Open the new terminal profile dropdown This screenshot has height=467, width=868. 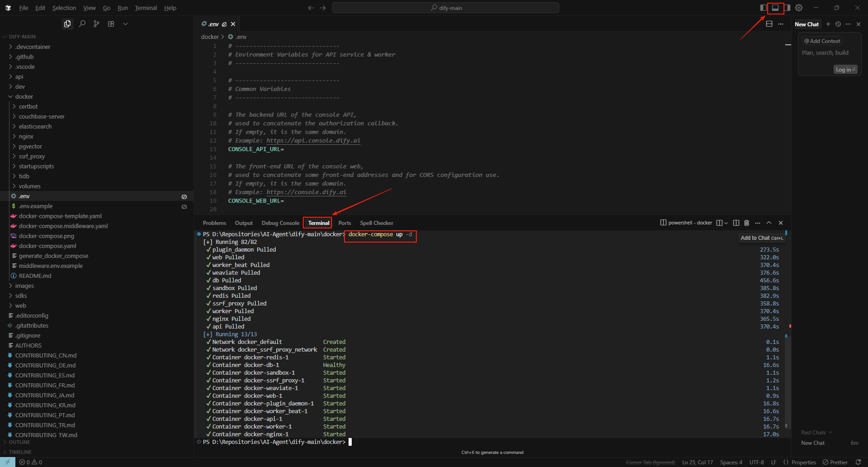(x=726, y=223)
